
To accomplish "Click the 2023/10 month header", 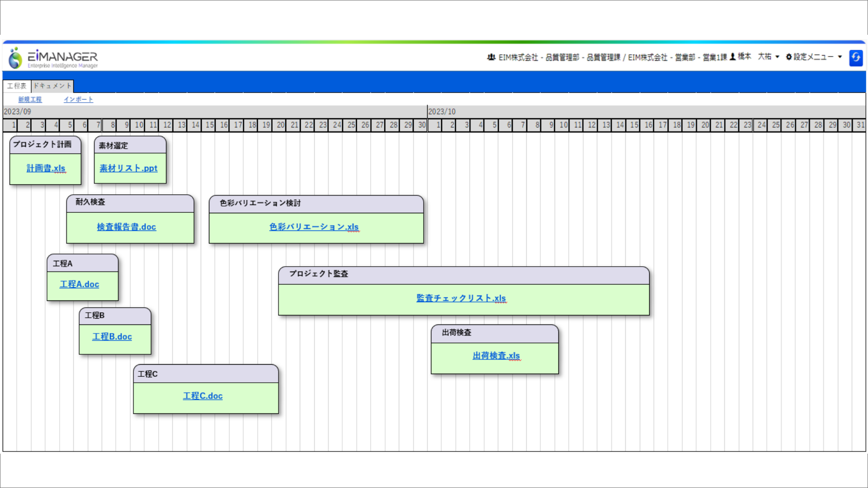I will [x=442, y=112].
